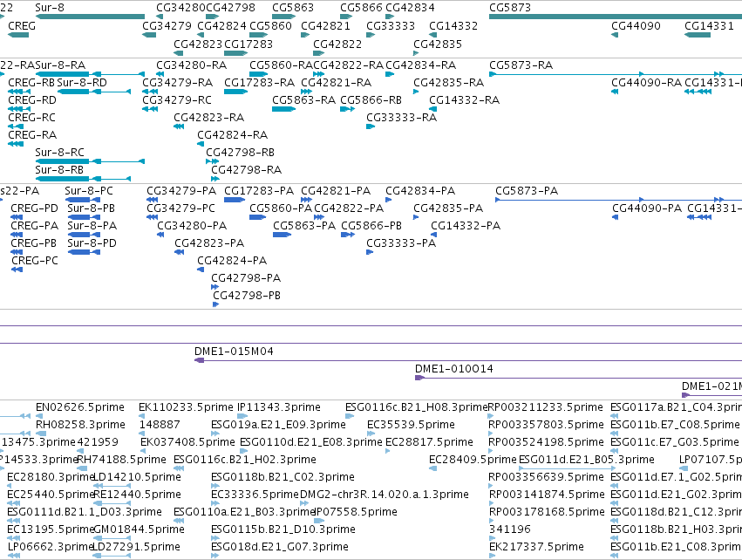Click protein CG5866-PB

click(371, 226)
